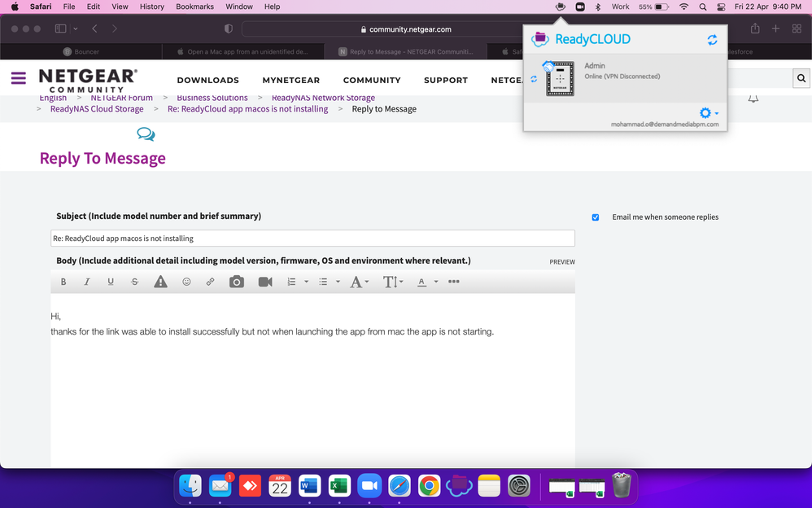Create a bulleted list
This screenshot has width=812, height=508.
[323, 282]
